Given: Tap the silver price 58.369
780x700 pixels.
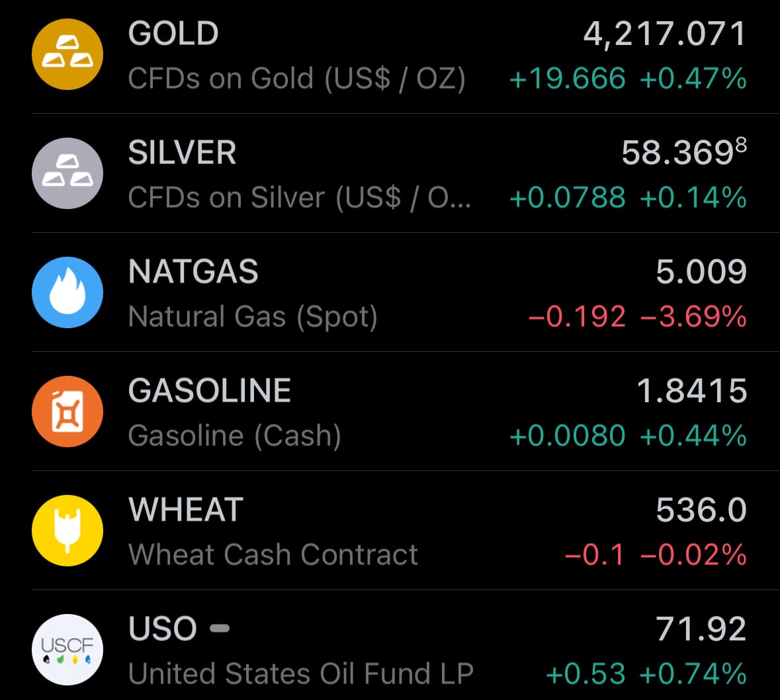Looking at the screenshot, I should click(683, 153).
